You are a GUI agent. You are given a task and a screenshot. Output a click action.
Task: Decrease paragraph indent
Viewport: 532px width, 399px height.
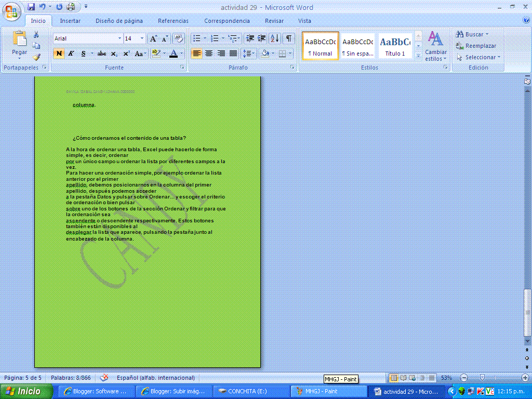(250, 38)
